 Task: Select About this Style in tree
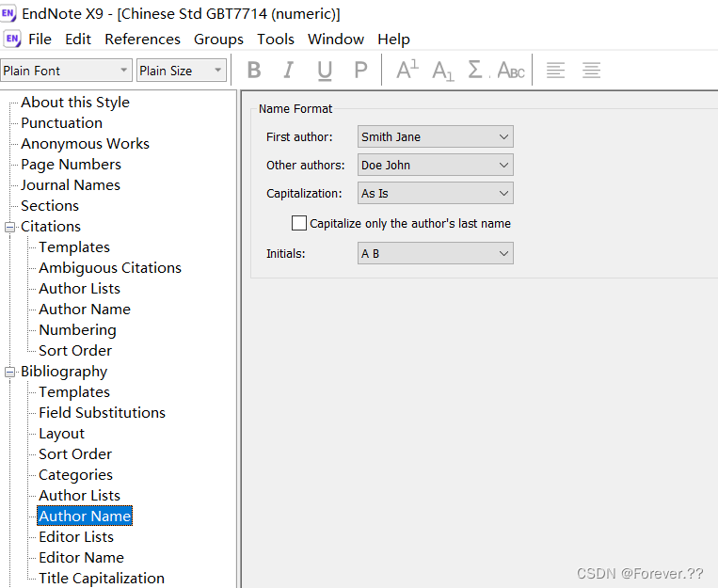coord(75,103)
